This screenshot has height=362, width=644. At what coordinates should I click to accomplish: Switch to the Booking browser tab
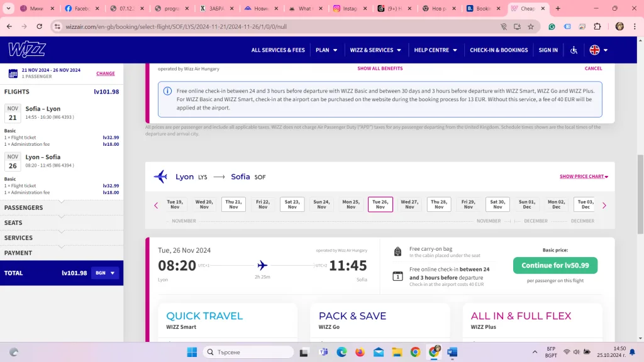click(484, 8)
